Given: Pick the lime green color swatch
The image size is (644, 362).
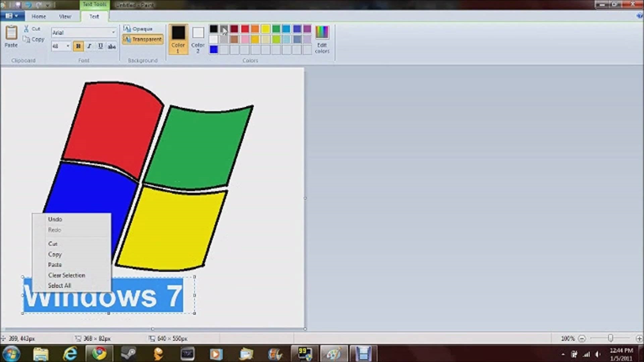Looking at the screenshot, I should click(x=276, y=39).
